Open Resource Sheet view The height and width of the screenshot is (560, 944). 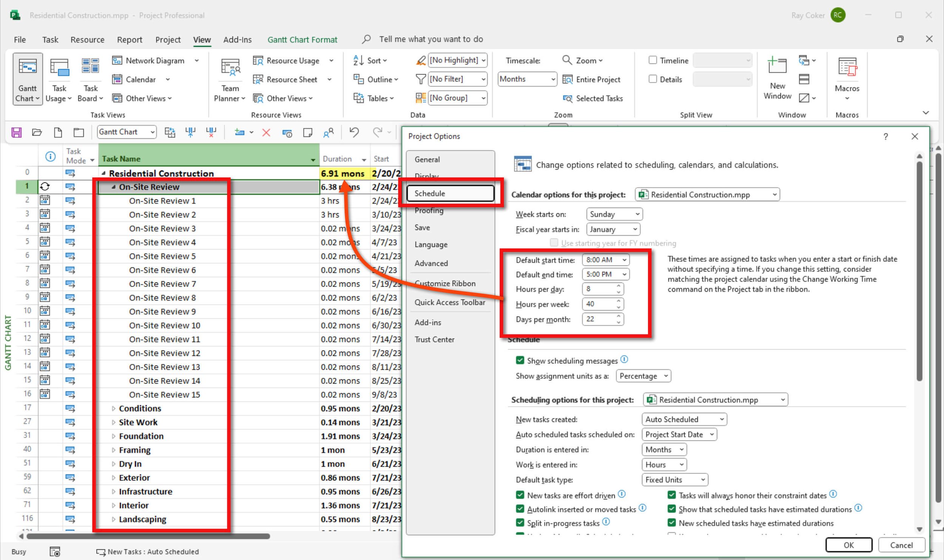292,79
